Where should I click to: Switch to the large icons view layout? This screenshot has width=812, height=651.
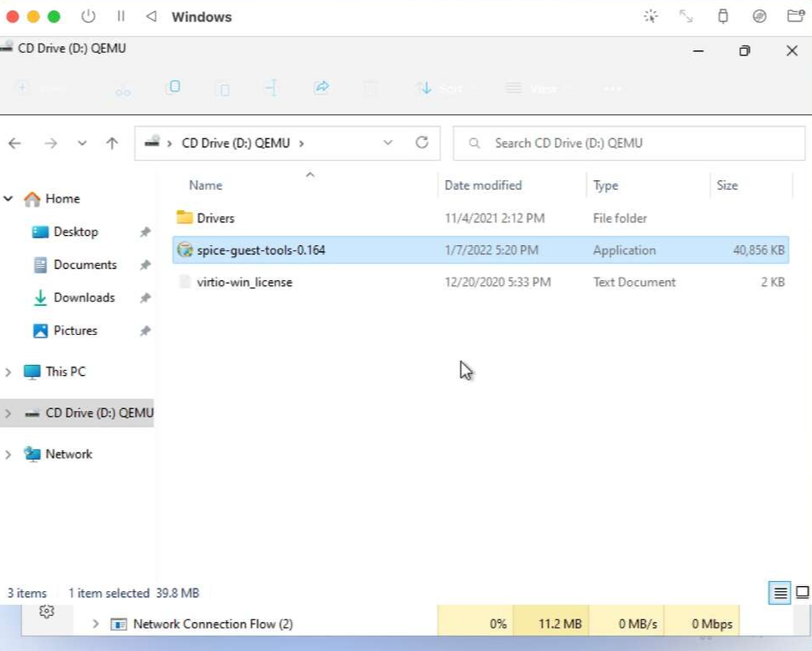[x=802, y=593]
